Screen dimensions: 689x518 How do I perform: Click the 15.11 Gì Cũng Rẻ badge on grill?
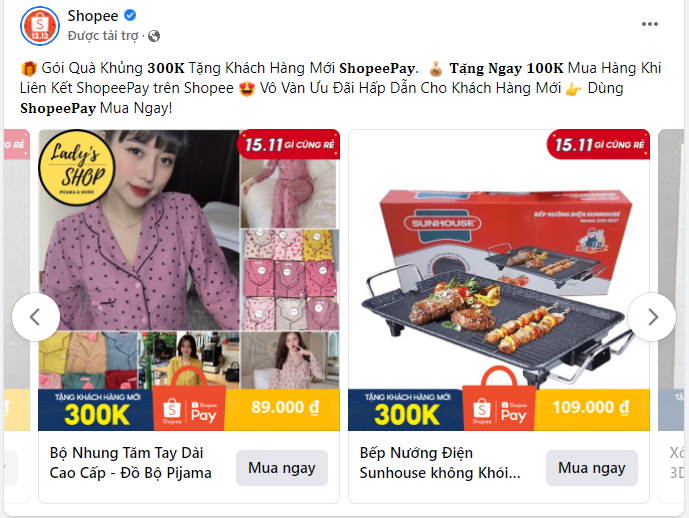(x=598, y=144)
